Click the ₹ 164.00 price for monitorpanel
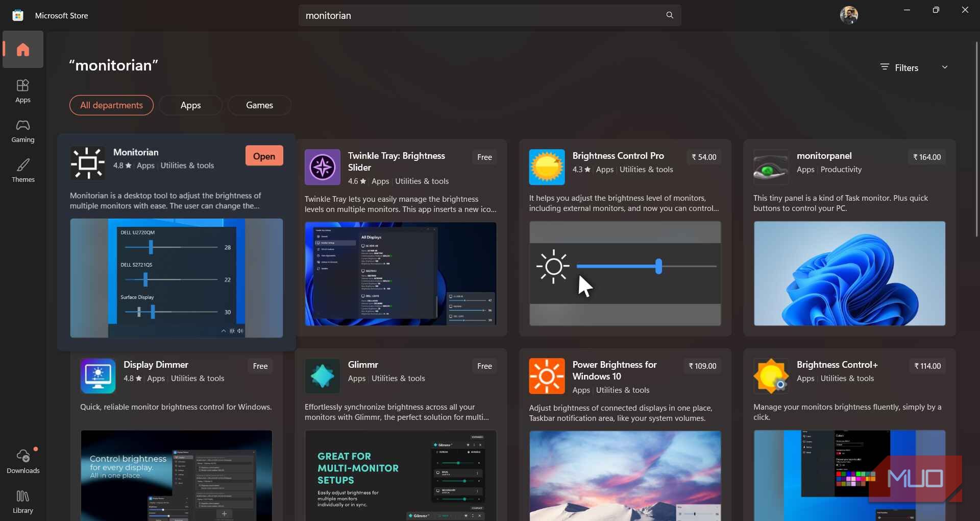The height and width of the screenshot is (521, 980). coord(927,157)
